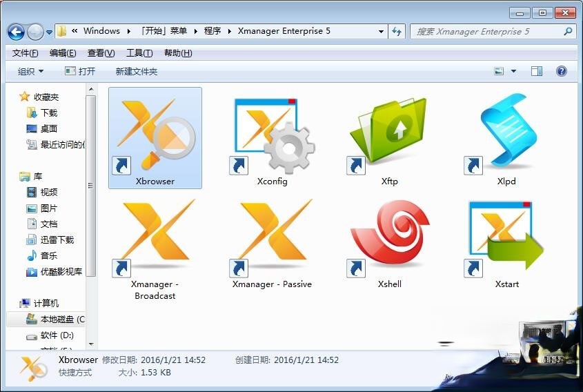Refresh the folder with the refresh button
This screenshot has height=392, width=583.
[397, 32]
